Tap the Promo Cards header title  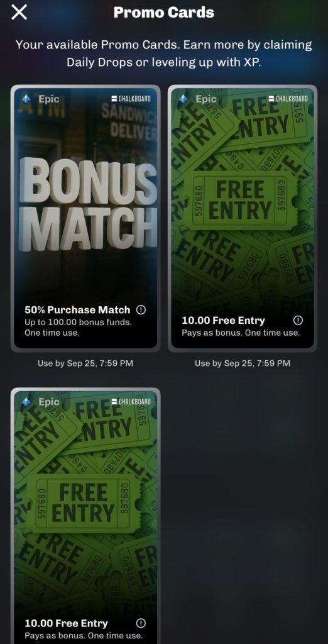pyautogui.click(x=164, y=13)
